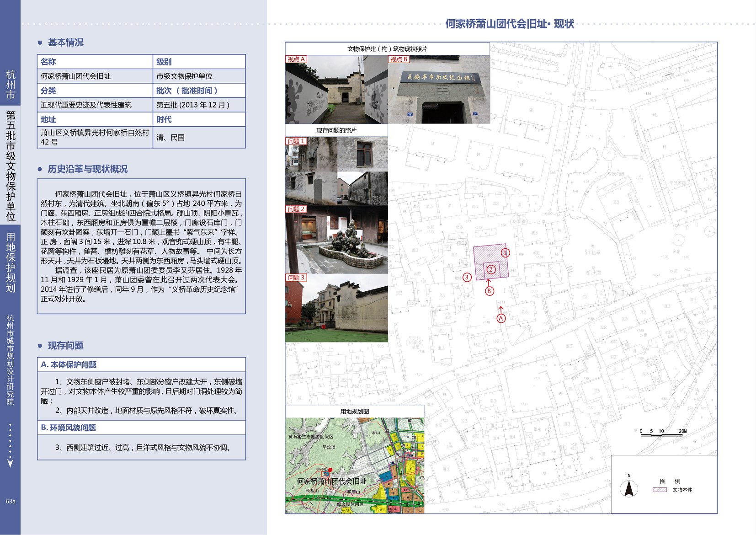Click the blue bullet beside 现存问题

(40, 346)
